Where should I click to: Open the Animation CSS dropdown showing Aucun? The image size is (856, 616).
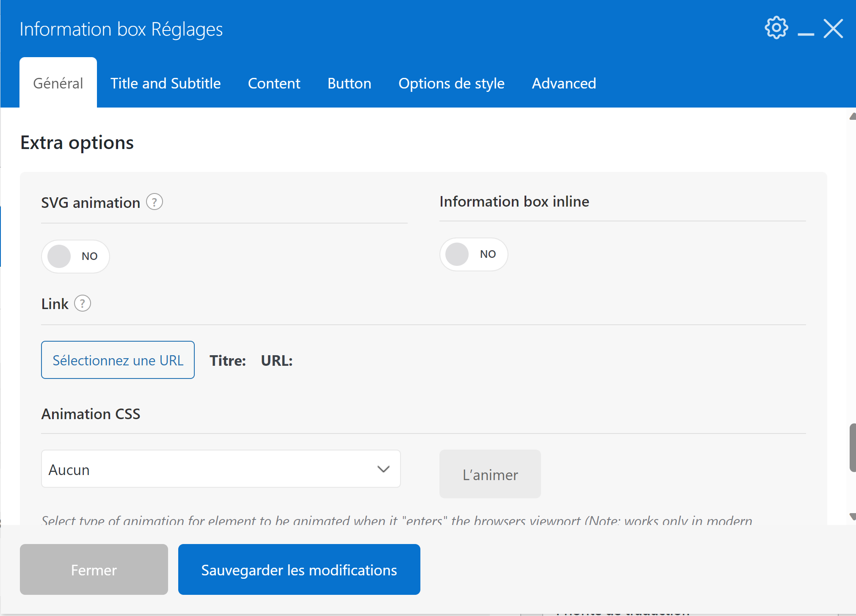(x=221, y=469)
